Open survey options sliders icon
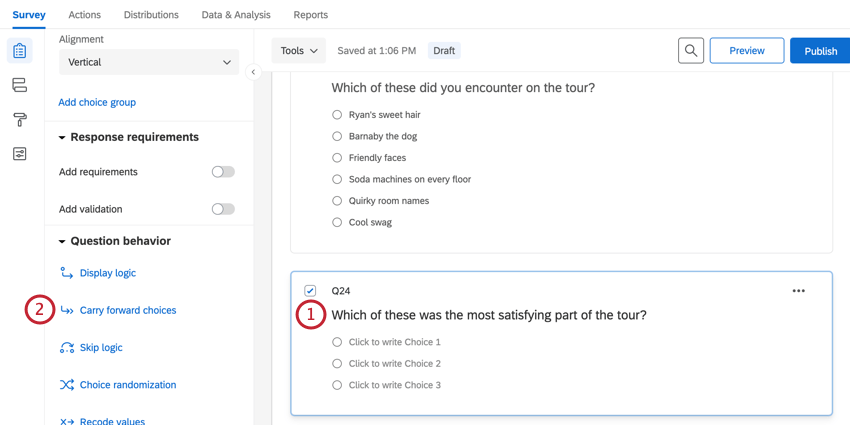This screenshot has height=425, width=850. [20, 154]
